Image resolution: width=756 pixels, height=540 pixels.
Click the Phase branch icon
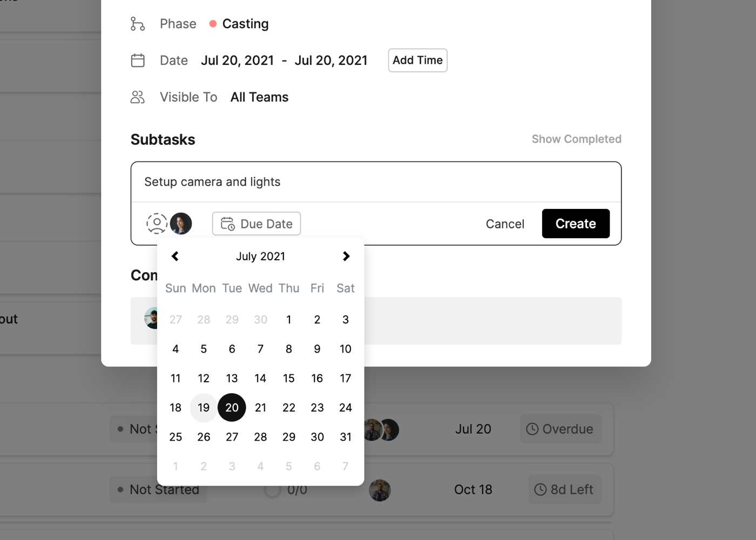[138, 24]
